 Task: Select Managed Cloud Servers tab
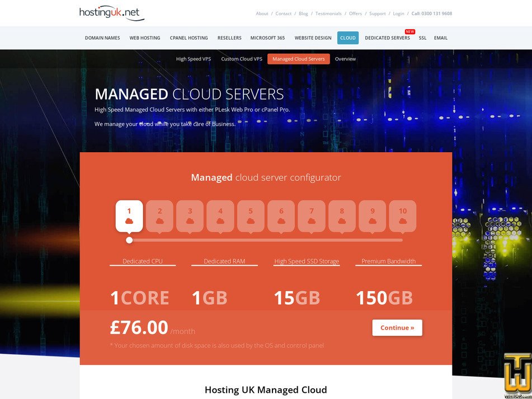tap(299, 59)
